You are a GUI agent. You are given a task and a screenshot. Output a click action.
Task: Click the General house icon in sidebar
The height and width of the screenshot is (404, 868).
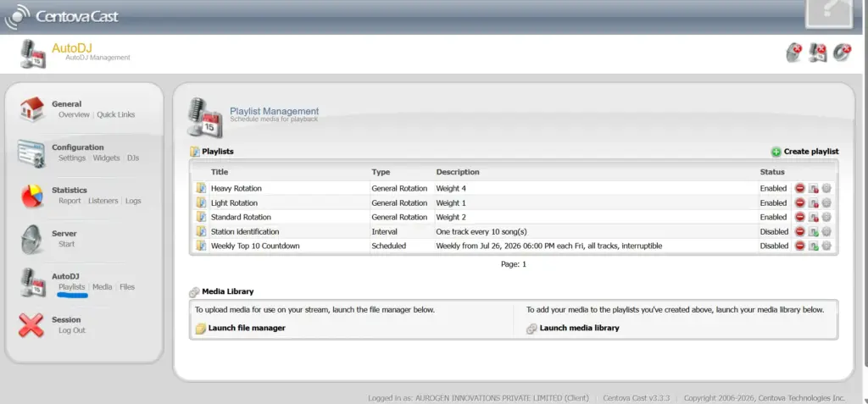pyautogui.click(x=31, y=109)
